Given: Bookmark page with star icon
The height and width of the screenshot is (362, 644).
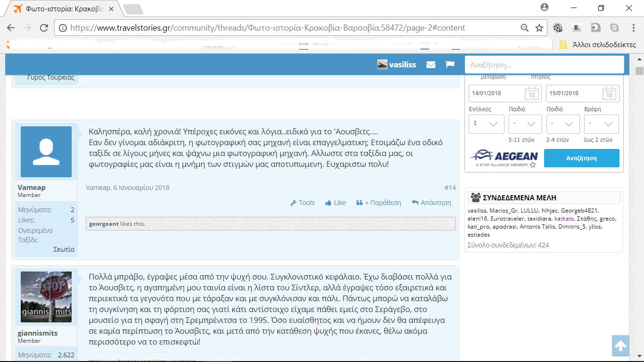Looking at the screenshot, I should point(539,28).
